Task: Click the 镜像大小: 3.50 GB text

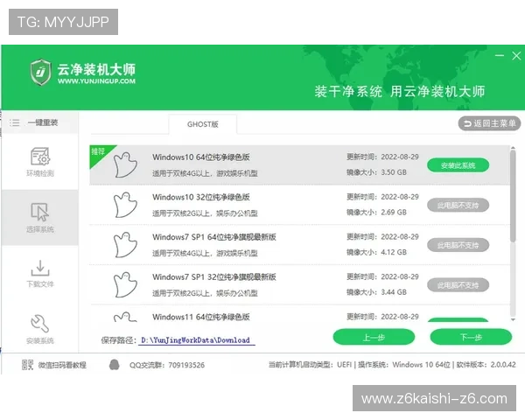Action: click(376, 172)
